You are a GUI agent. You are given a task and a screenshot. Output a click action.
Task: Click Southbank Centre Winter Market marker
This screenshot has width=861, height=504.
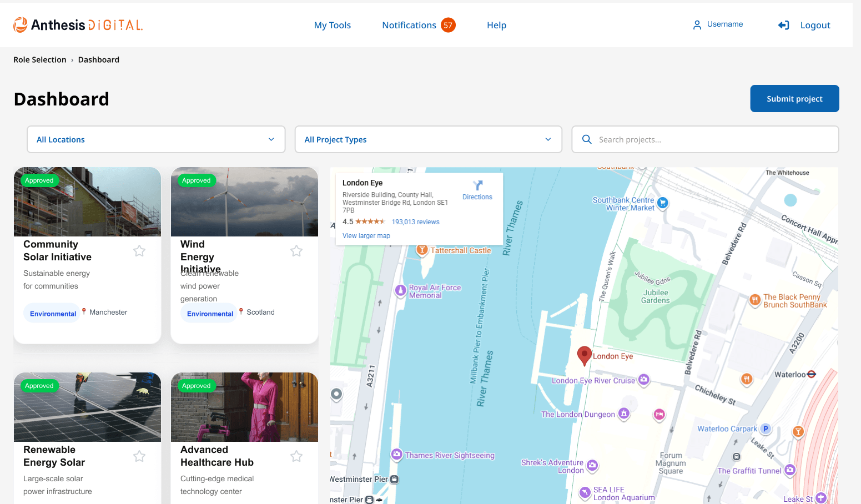point(662,203)
